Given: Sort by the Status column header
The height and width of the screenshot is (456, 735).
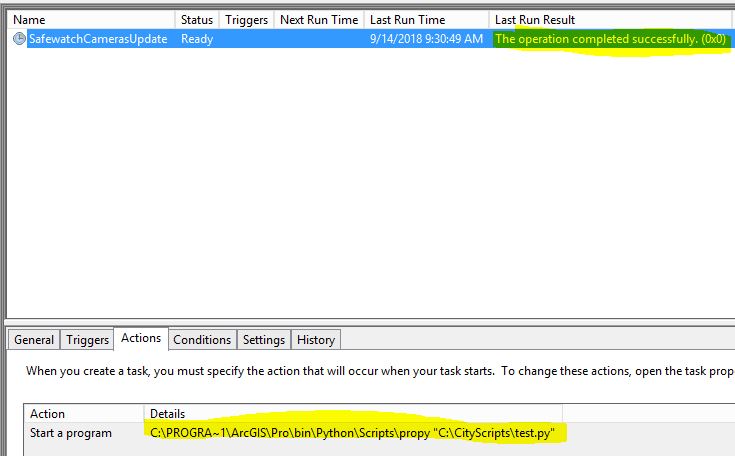Looking at the screenshot, I should (x=197, y=20).
